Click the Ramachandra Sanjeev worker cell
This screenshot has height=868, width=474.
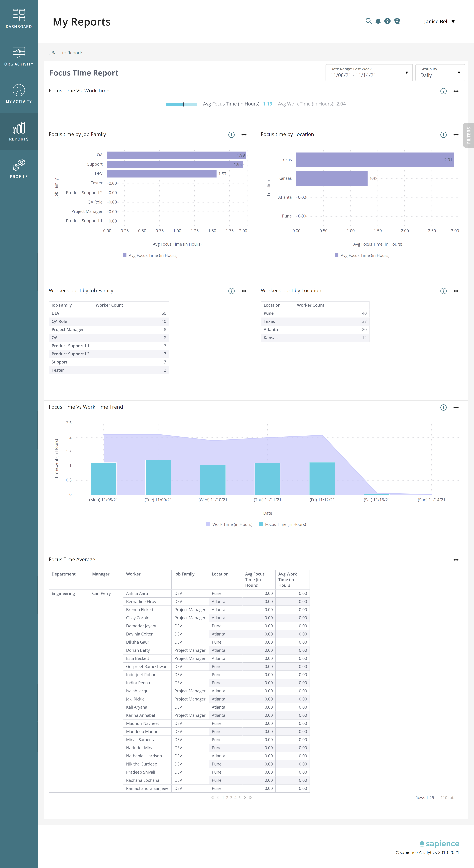(x=147, y=788)
